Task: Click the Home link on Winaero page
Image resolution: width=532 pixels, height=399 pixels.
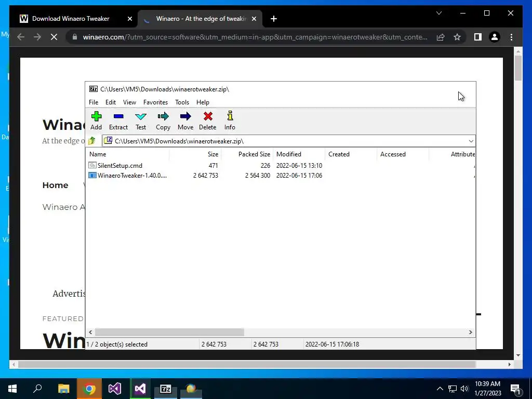Action: [55, 185]
